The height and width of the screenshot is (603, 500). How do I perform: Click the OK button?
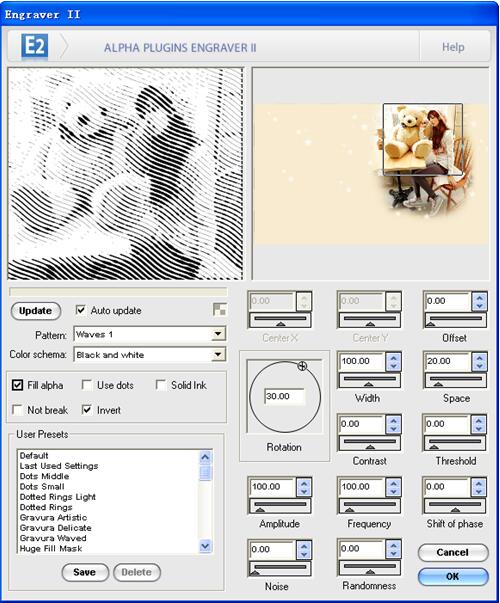click(x=453, y=576)
